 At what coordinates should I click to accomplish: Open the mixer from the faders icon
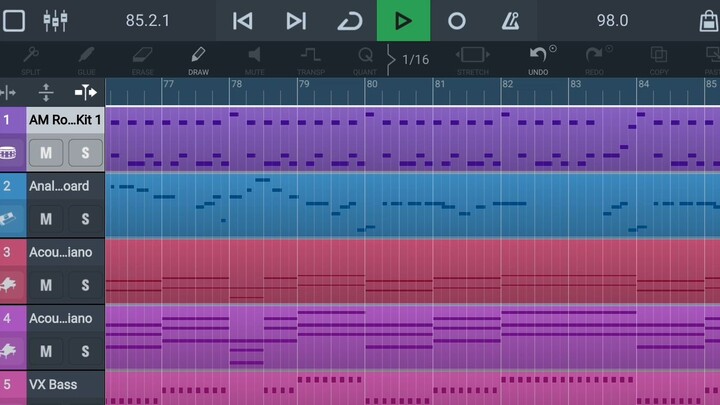tap(55, 20)
